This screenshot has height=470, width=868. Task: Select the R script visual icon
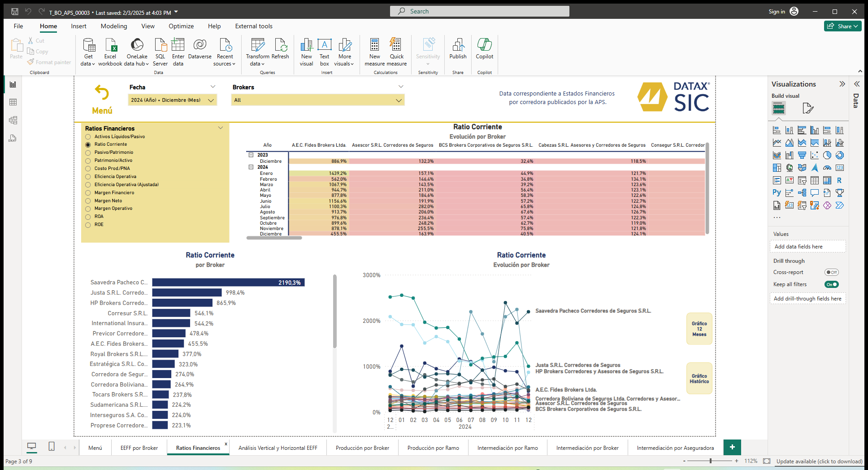[x=840, y=180]
